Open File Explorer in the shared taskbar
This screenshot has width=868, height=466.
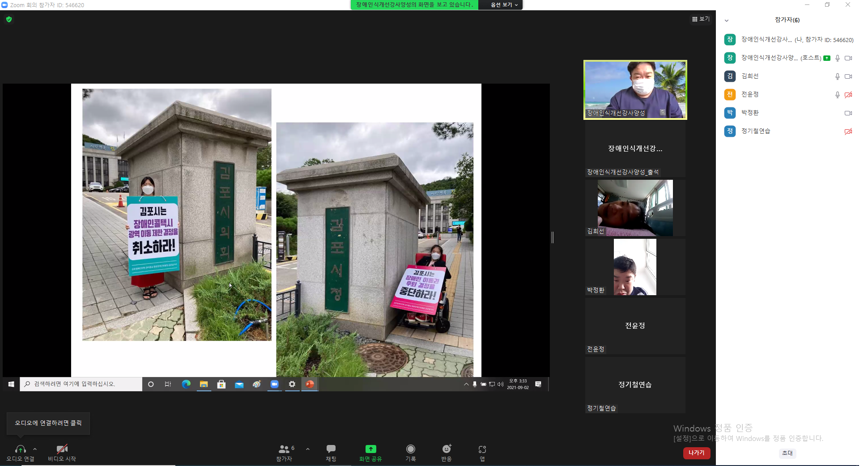(204, 384)
